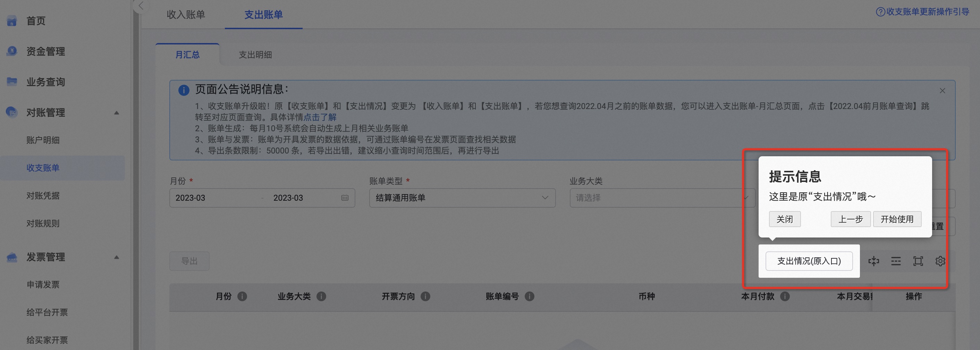Screen dimensions: 980x350
Task: Open 对账规则 in the sidebar
Action: point(43,224)
